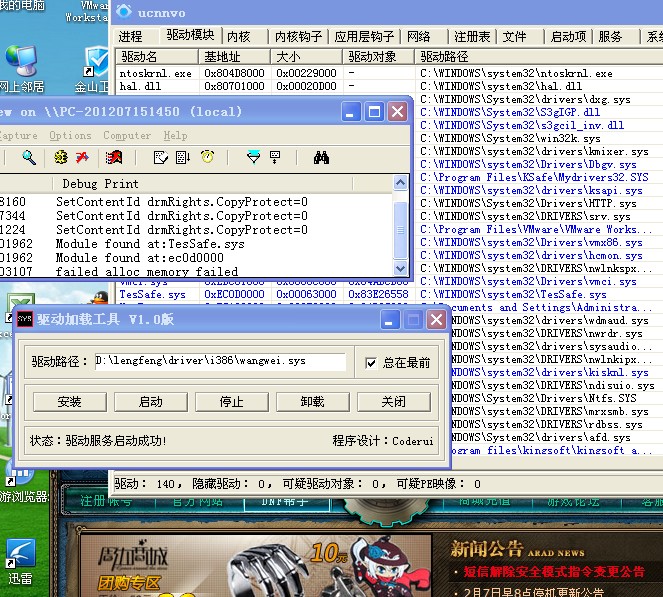Open the 注册表 tab
Image resolution: width=663 pixels, height=597 pixels.
pos(472,37)
